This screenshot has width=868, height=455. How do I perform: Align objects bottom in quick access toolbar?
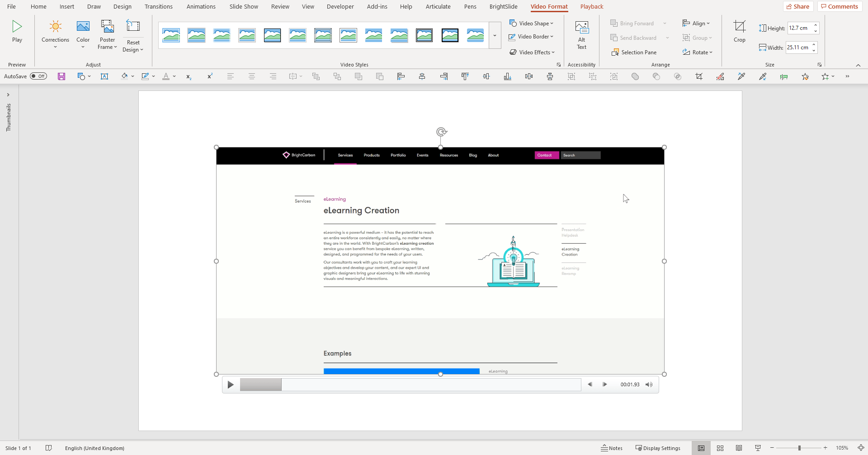tap(508, 76)
